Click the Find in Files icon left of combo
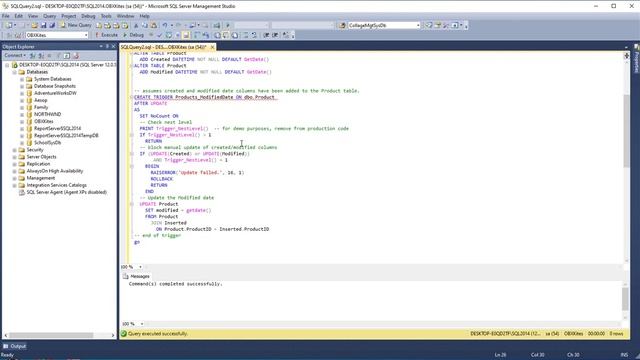 (x=342, y=25)
